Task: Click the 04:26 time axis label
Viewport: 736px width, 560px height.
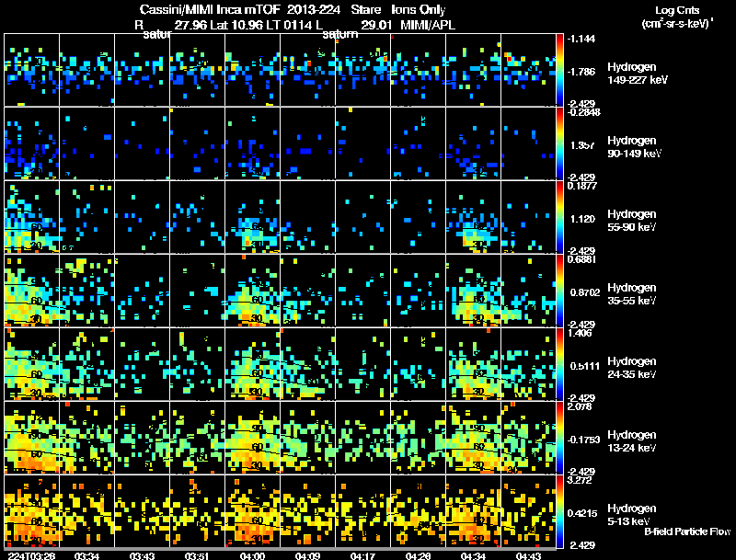Action: point(418,555)
